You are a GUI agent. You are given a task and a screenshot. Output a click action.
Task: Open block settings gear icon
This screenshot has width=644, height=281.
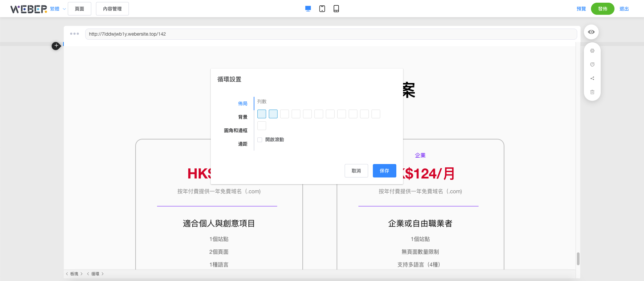[x=592, y=51]
